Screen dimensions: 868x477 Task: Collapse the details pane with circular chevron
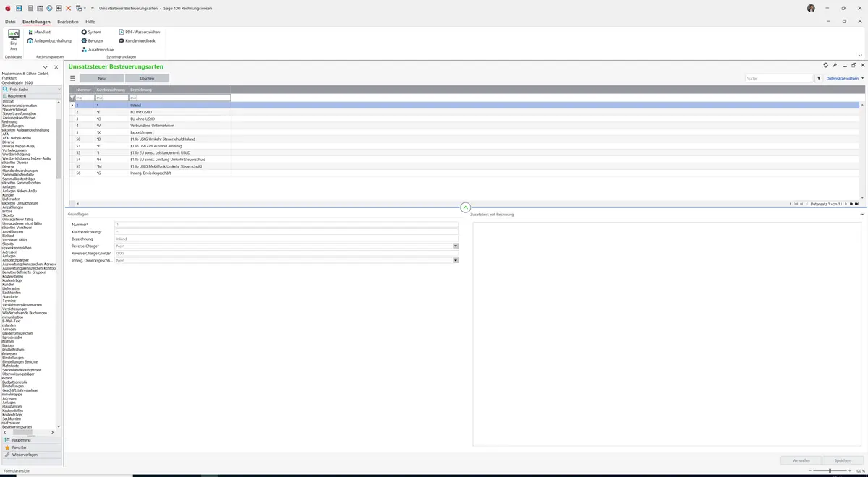pyautogui.click(x=465, y=207)
